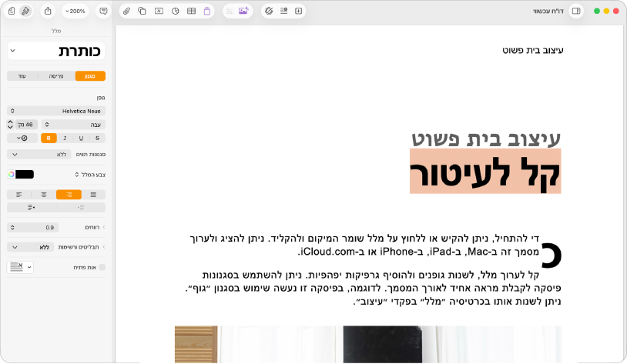Image resolution: width=627 pixels, height=364 pixels.
Task: Click the interior photo in document
Action: pyautogui.click(x=368, y=345)
